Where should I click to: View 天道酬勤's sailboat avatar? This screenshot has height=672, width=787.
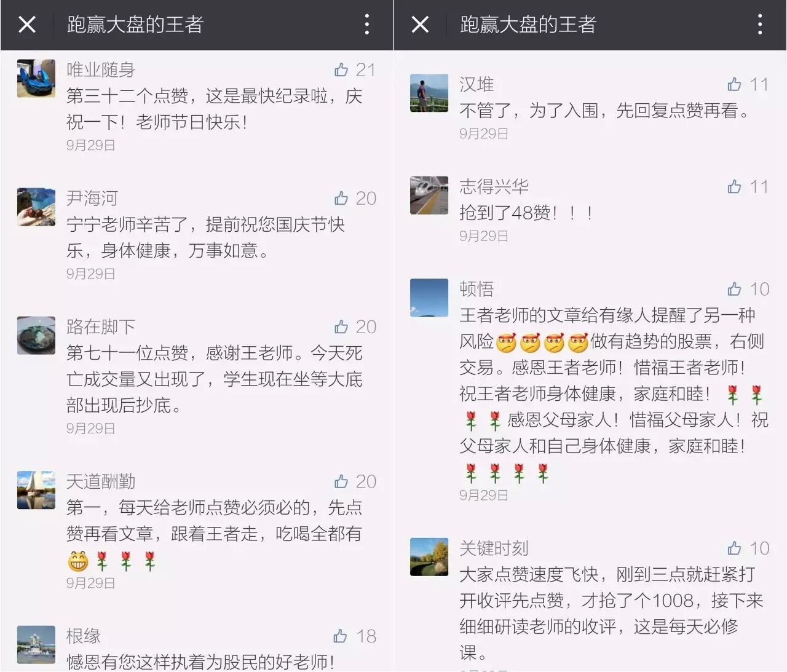pos(36,490)
